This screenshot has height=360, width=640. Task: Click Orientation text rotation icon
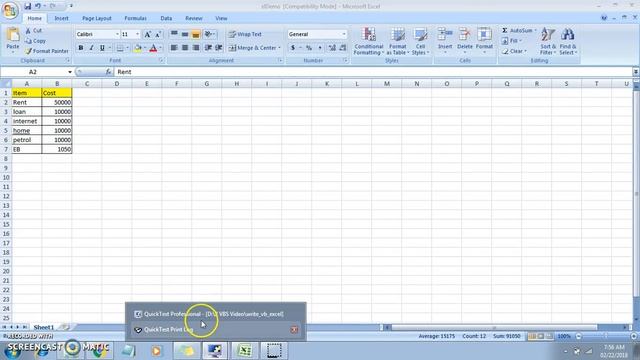[x=208, y=34]
